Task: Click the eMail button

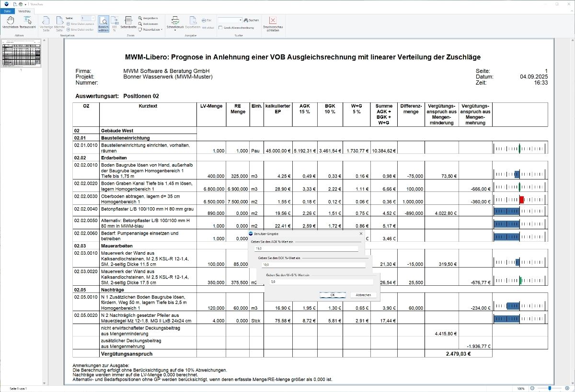Action: (x=207, y=28)
